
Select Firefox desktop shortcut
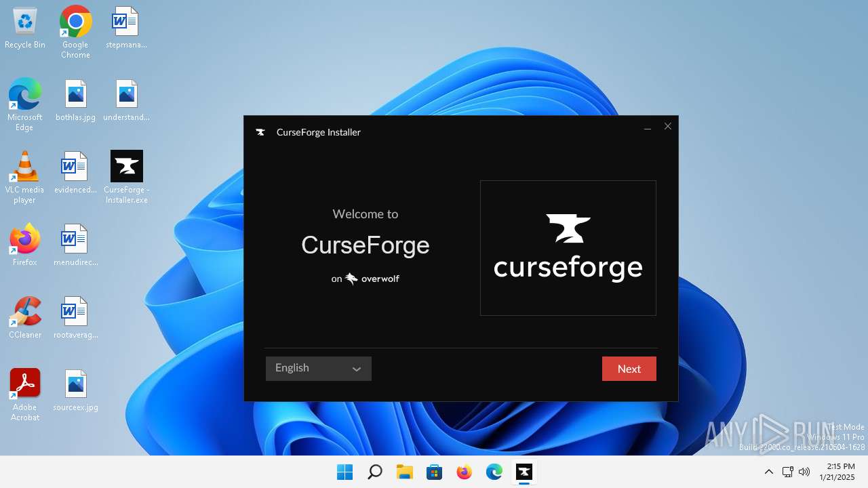point(25,245)
